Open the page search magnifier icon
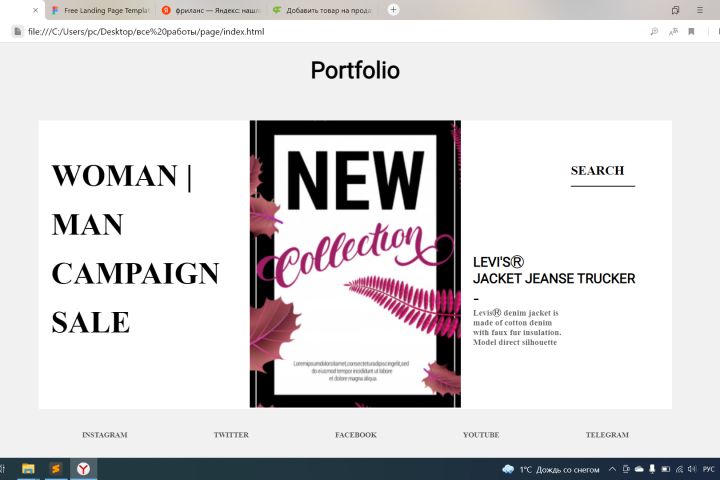The width and height of the screenshot is (720, 480). pyautogui.click(x=654, y=31)
